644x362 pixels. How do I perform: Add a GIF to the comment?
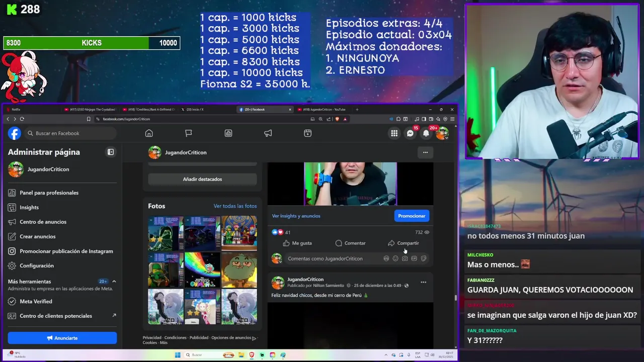pyautogui.click(x=414, y=258)
